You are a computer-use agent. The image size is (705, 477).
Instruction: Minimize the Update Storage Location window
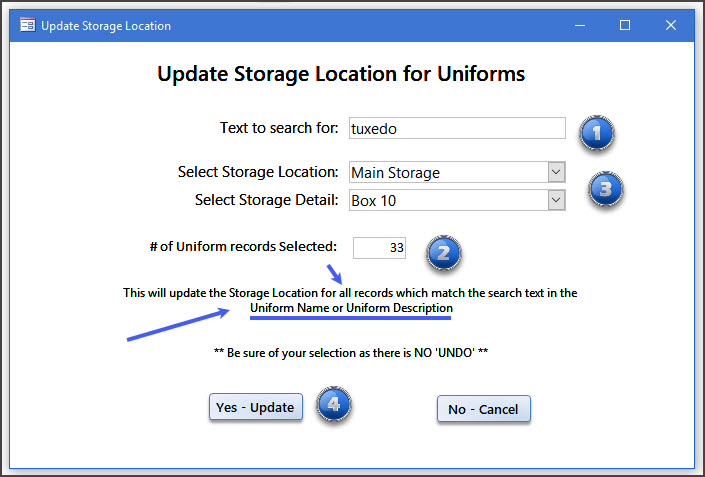(579, 26)
